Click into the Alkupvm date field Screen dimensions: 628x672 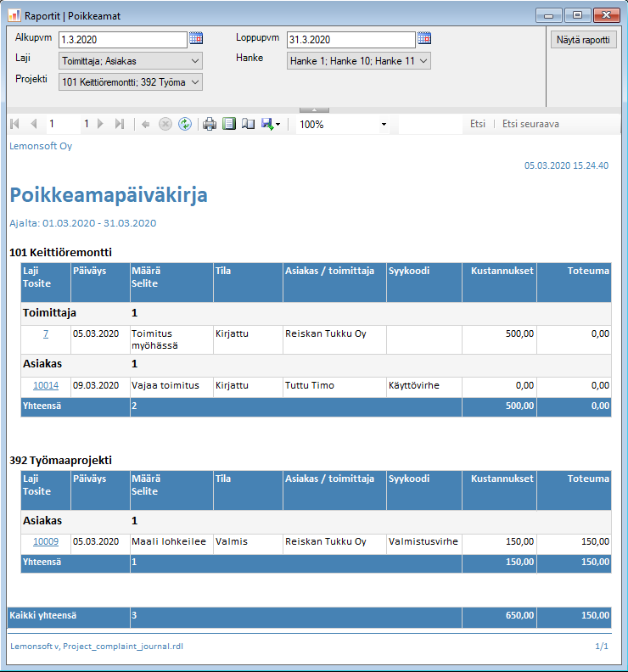pyautogui.click(x=122, y=40)
